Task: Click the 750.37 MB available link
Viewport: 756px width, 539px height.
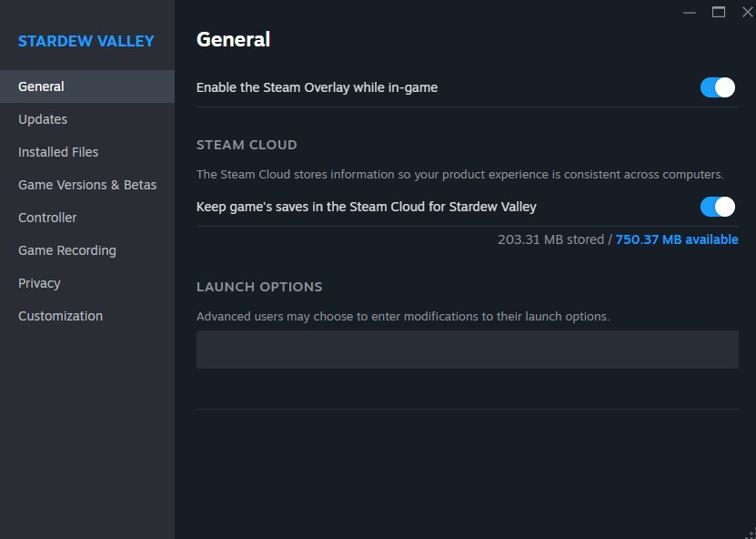Action: click(677, 239)
